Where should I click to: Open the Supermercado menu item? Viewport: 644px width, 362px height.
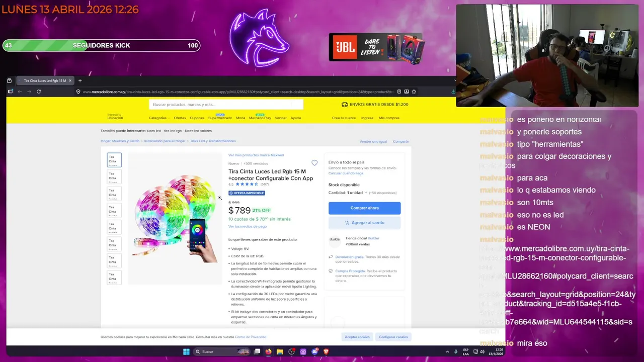coord(220,118)
